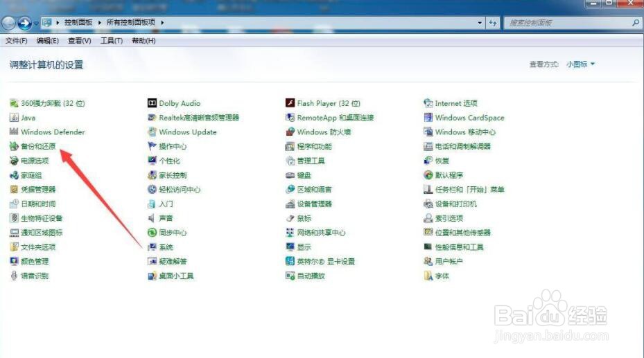
Task: Open the 管理工具 link
Action: tap(311, 161)
